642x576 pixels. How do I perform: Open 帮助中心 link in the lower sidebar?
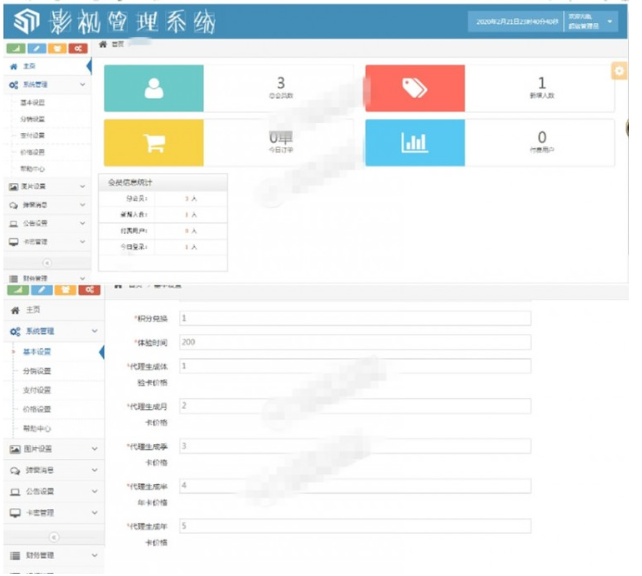[38, 428]
